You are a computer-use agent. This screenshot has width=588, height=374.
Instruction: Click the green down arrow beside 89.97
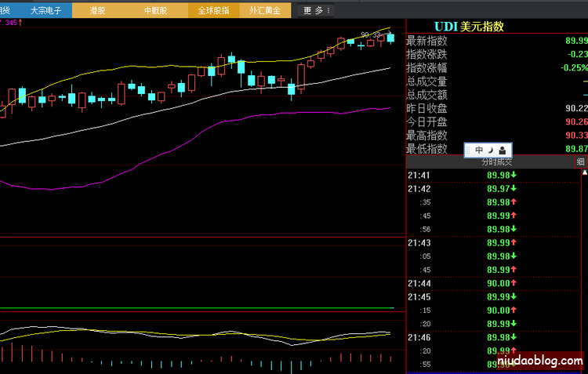point(514,189)
